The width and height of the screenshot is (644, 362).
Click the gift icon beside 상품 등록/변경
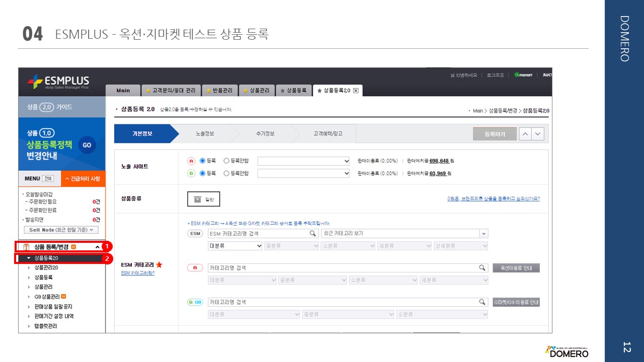click(26, 246)
